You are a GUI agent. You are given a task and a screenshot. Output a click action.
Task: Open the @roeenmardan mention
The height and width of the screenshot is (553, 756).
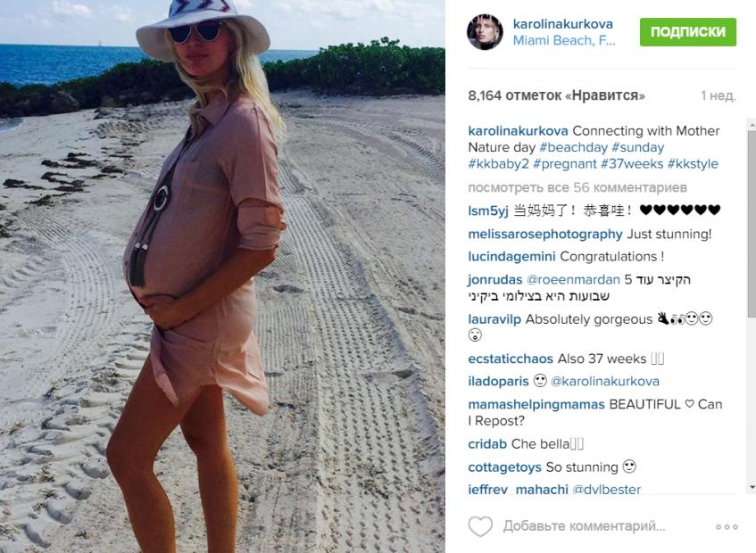[x=573, y=280]
